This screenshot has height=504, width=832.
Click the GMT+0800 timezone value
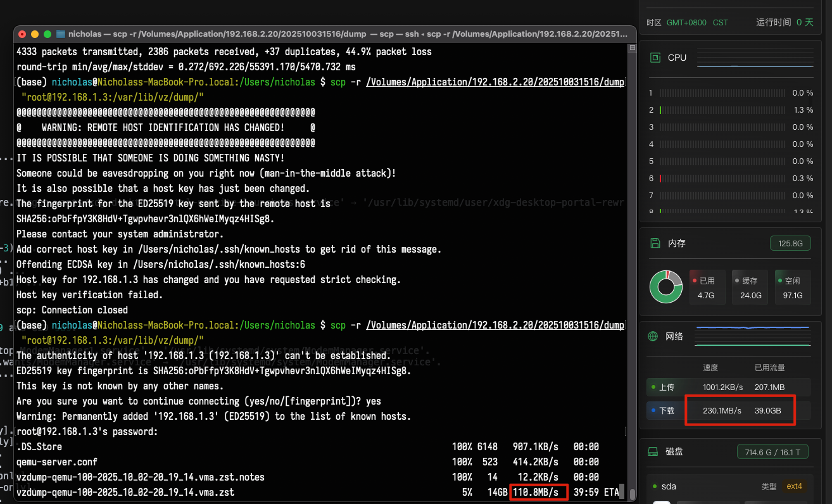coord(686,22)
